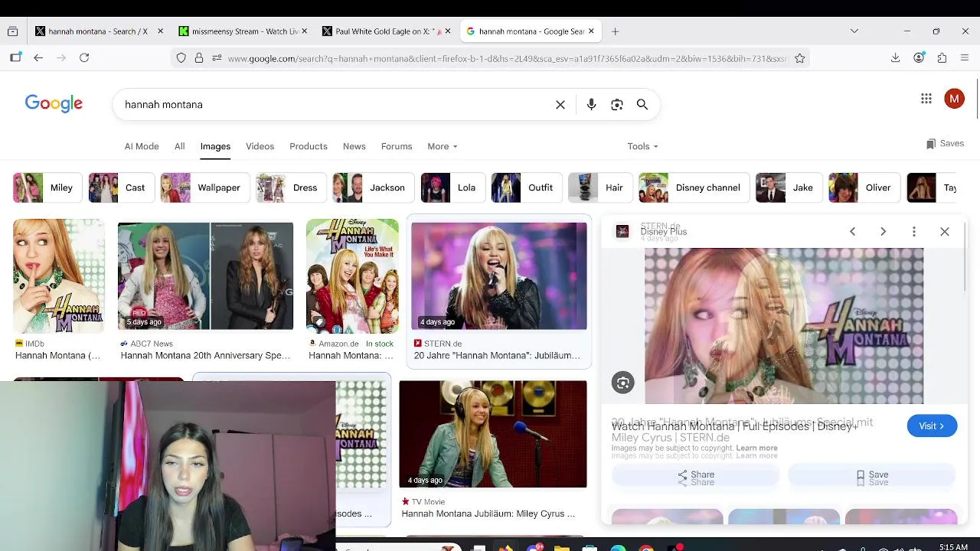Image resolution: width=980 pixels, height=551 pixels.
Task: Open Firefox View icon in tab bar
Action: (x=12, y=31)
